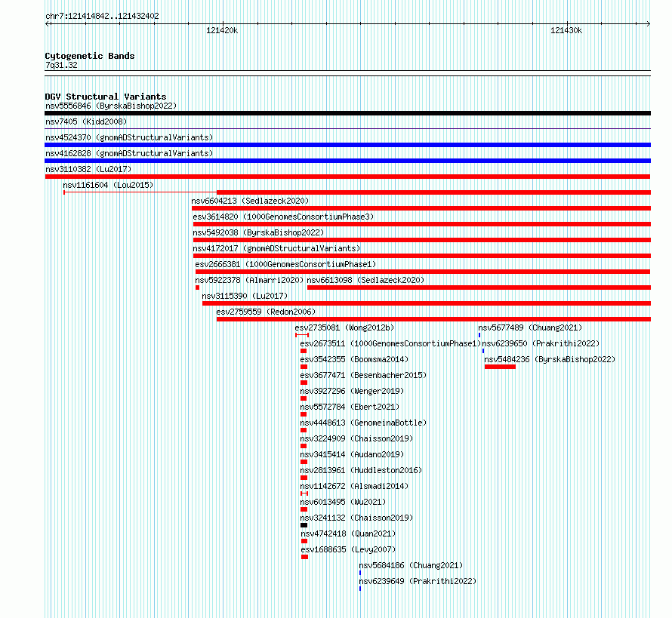Select red marker under nsv6013495

tap(304, 509)
